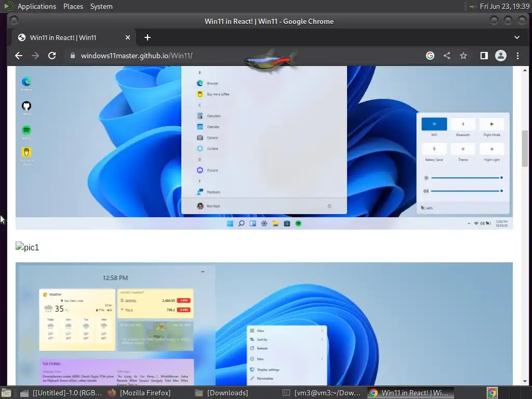This screenshot has width=532, height=399.
Task: Click the show desktop icon in bottom panel
Action: click(6, 393)
